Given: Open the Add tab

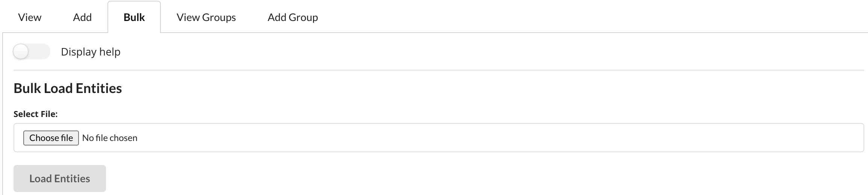Looking at the screenshot, I should [82, 17].
